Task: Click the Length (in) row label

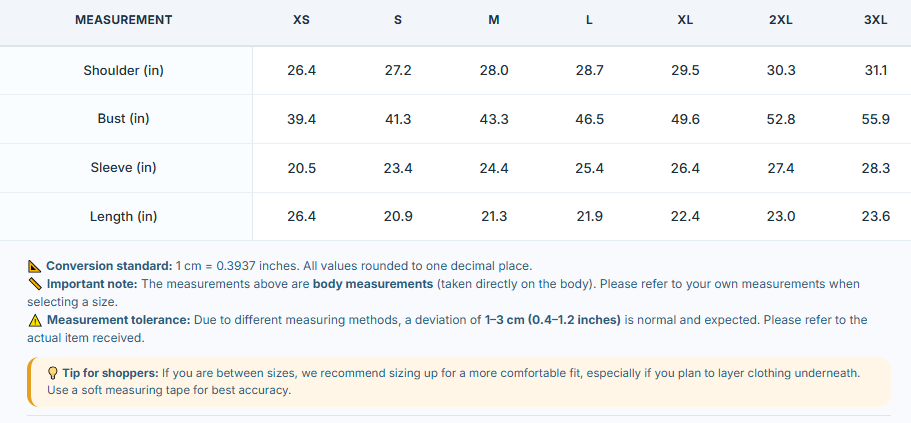Action: point(124,216)
